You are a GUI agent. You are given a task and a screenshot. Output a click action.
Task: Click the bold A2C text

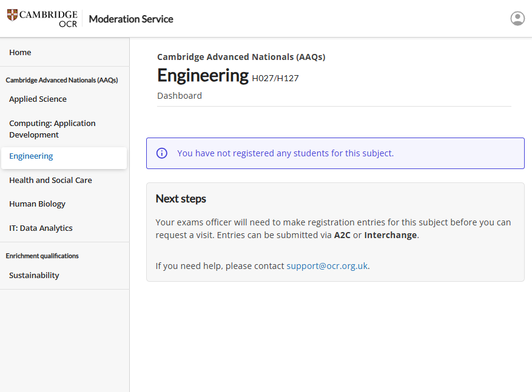[x=342, y=235]
